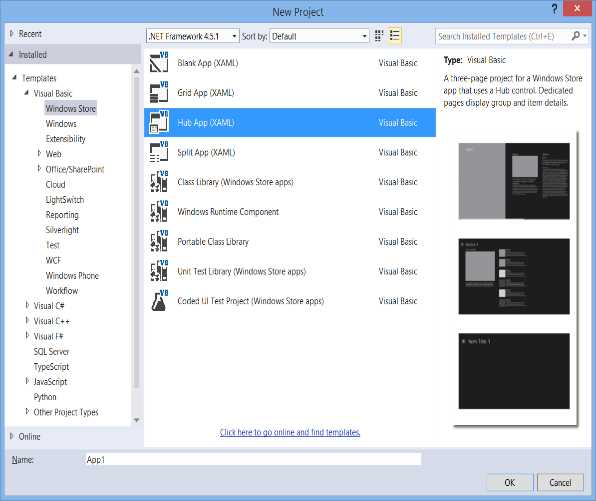Open the help question mark
The width and height of the screenshot is (596, 501).
point(555,9)
